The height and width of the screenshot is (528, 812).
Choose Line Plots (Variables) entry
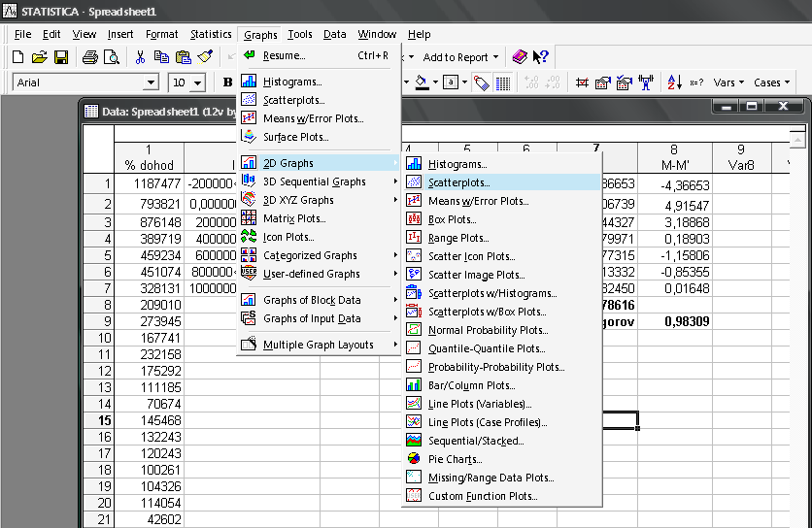(x=502, y=404)
